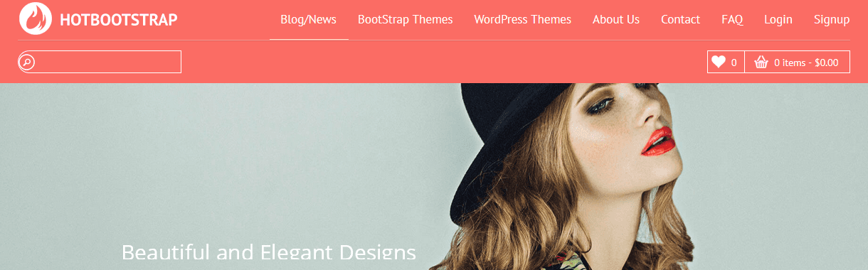This screenshot has height=270, width=868.
Task: Click the HOTBOOTSTRAP brand name
Action: click(x=119, y=20)
